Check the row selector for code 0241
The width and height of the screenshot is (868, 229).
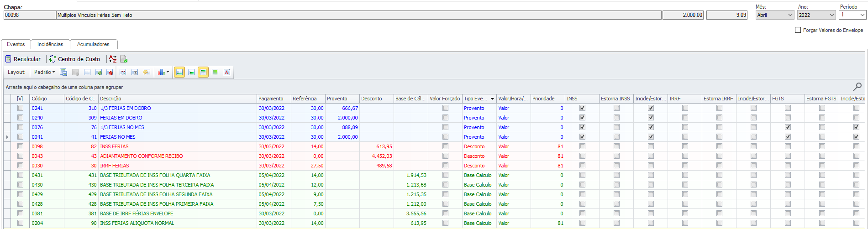tap(20, 108)
